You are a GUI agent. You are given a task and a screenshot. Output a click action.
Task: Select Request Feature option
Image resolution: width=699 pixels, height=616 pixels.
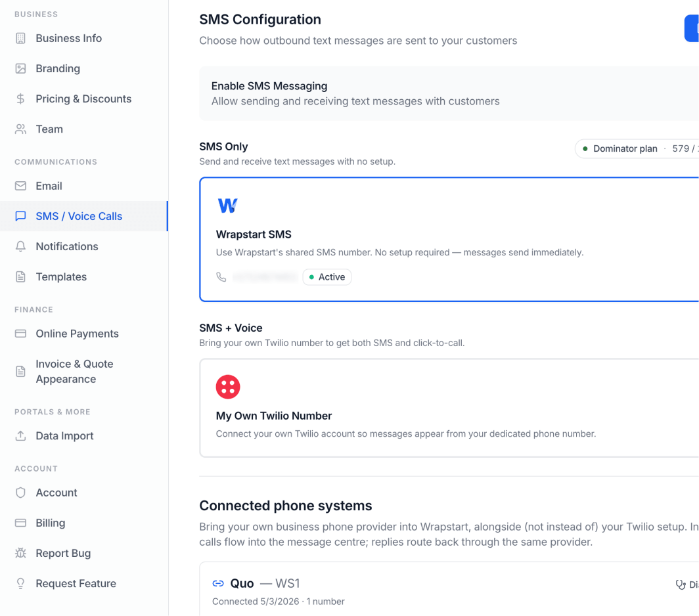85,583
